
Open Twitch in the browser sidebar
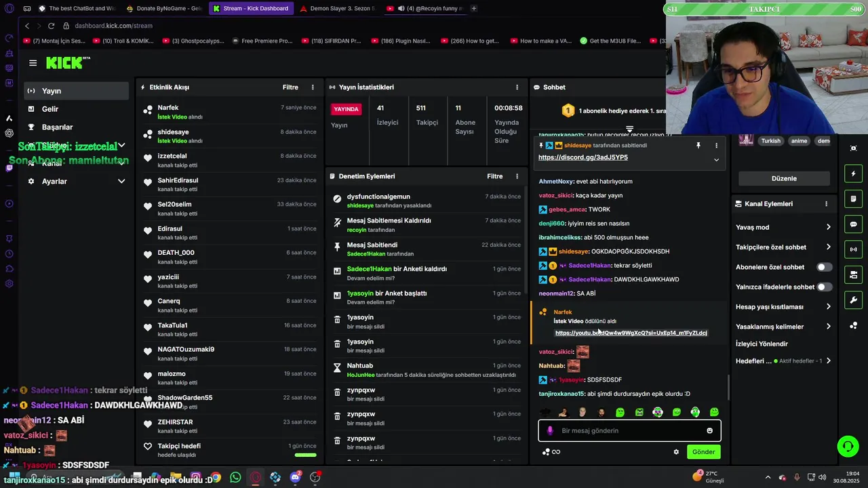click(x=9, y=168)
